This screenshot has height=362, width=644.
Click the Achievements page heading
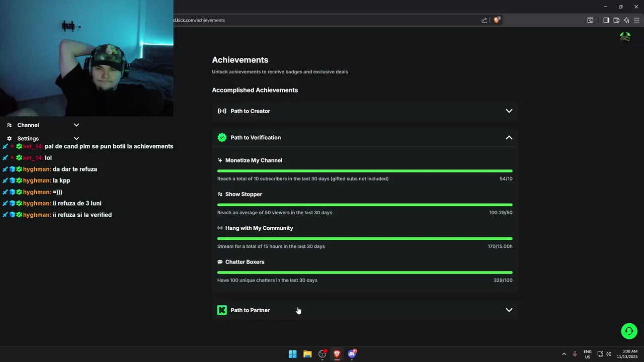240,60
